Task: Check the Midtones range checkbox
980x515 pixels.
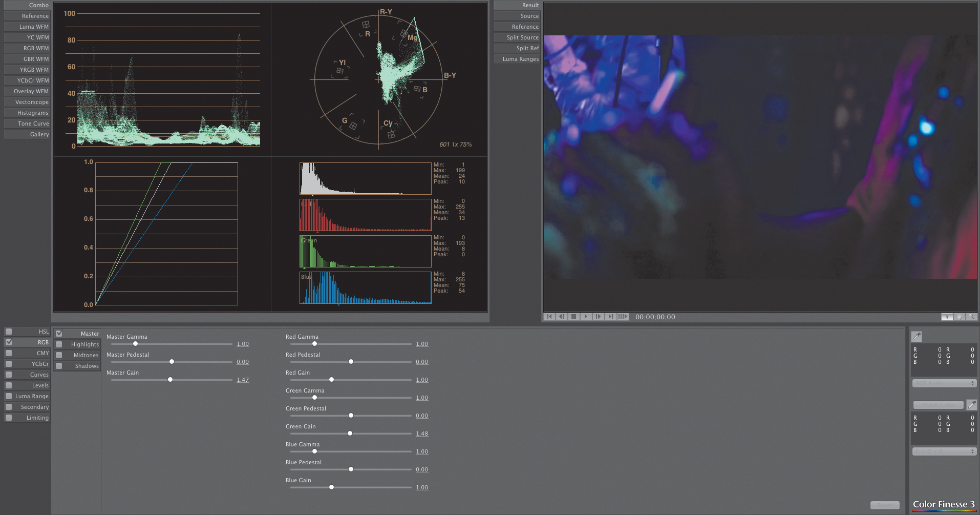Action: (59, 355)
